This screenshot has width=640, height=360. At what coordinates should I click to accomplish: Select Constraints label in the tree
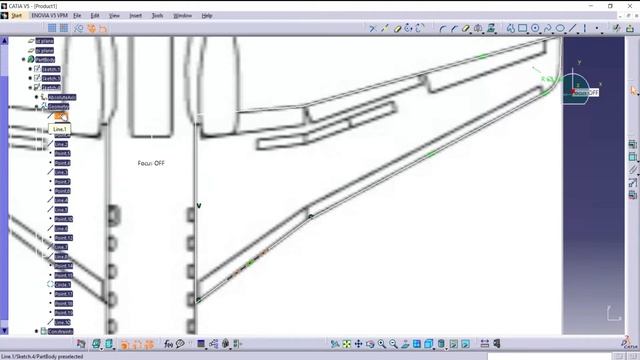(x=60, y=331)
